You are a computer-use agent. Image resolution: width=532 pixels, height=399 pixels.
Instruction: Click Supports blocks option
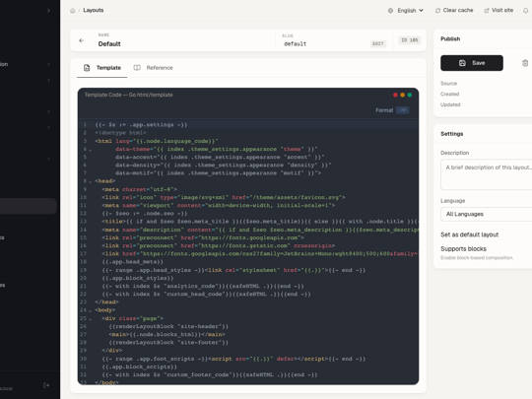click(x=463, y=248)
